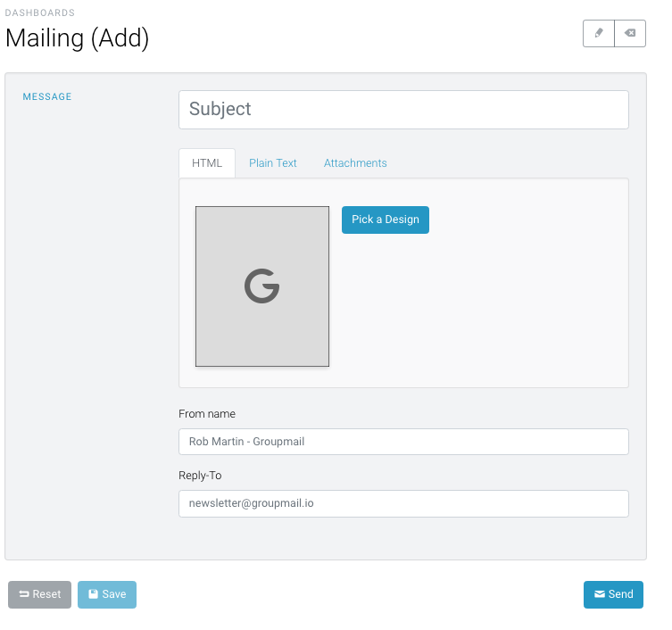672x630 pixels.
Task: Click the Mailing (Add) page heading
Action: pyautogui.click(x=77, y=38)
